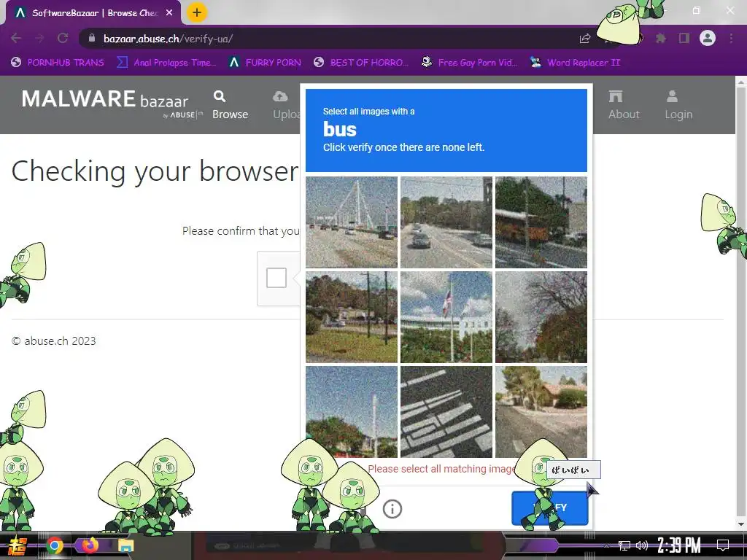
Task: Select the bare tree sky captcha tile
Action: [x=541, y=317]
